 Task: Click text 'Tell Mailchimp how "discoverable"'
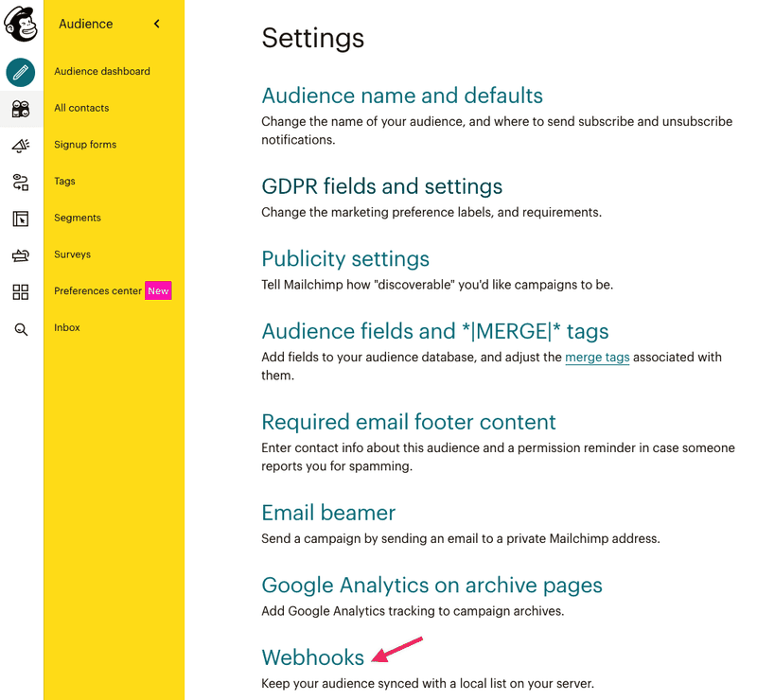tap(359, 285)
